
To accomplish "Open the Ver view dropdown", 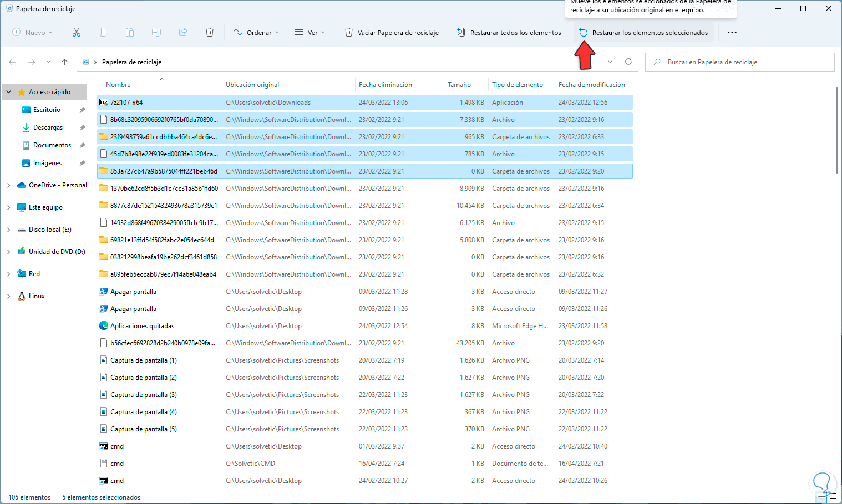I will pyautogui.click(x=310, y=33).
